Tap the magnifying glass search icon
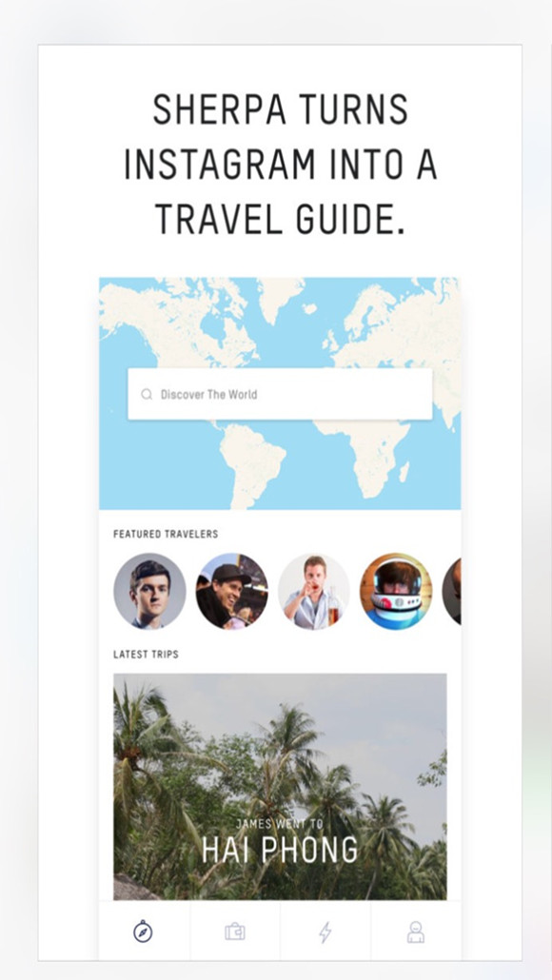552x980 pixels. point(147,394)
